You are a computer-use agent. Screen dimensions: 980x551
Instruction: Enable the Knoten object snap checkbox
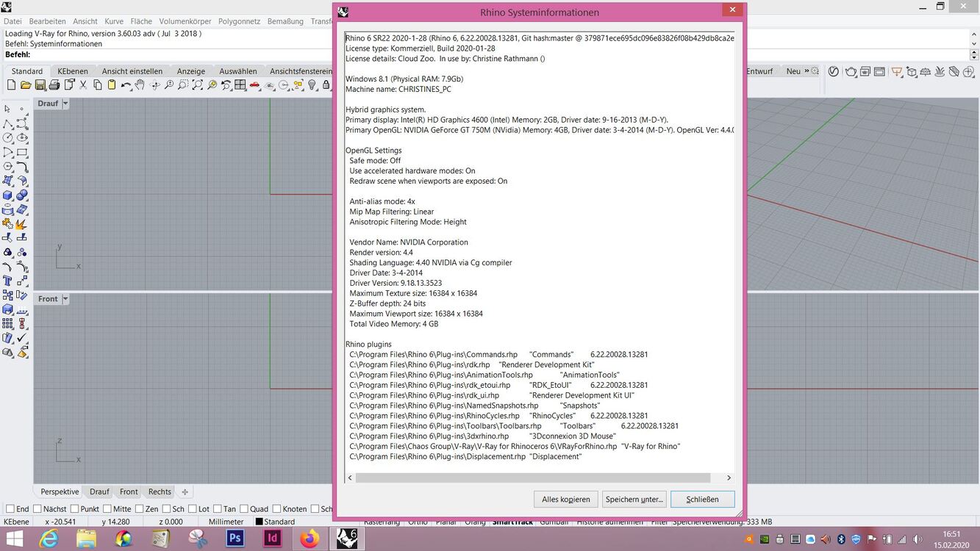[x=277, y=508]
